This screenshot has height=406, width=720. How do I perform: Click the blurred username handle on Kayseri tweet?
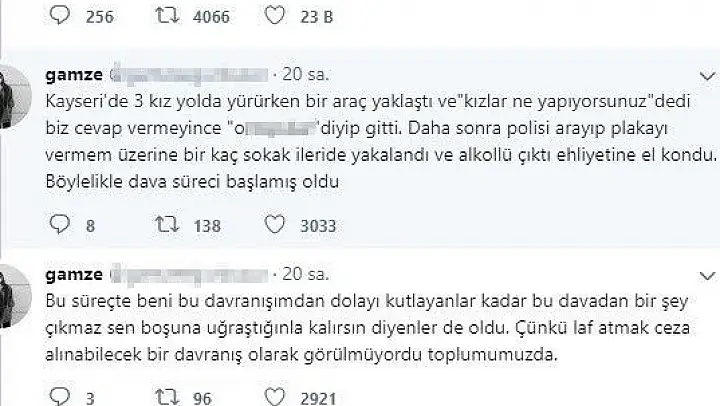point(189,75)
